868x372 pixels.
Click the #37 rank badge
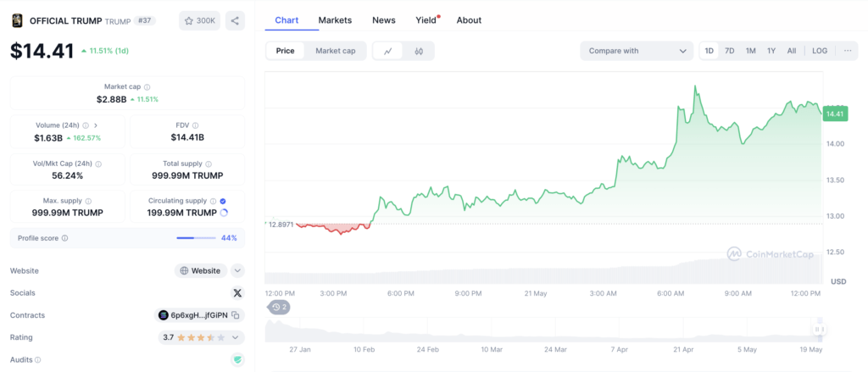pos(145,20)
